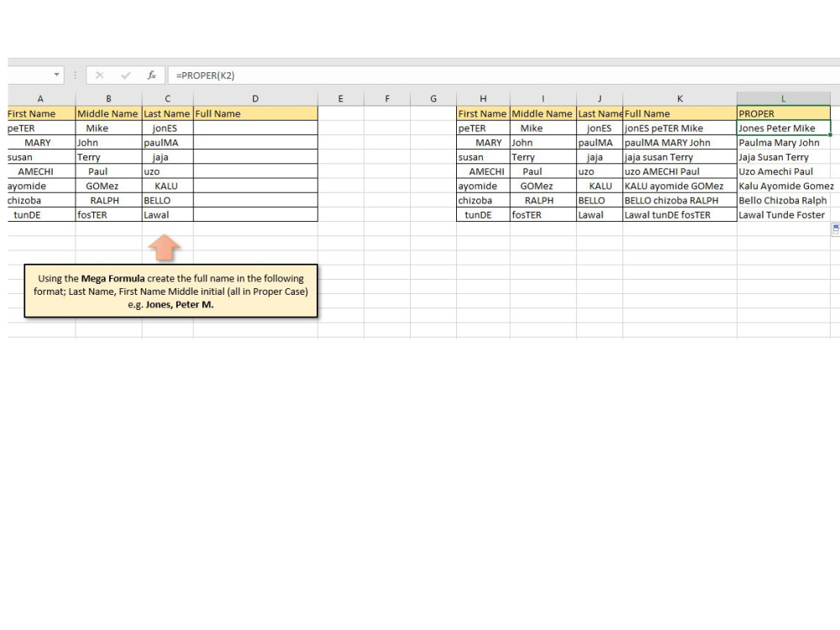Click the Full Name header in column K

pyautogui.click(x=680, y=113)
